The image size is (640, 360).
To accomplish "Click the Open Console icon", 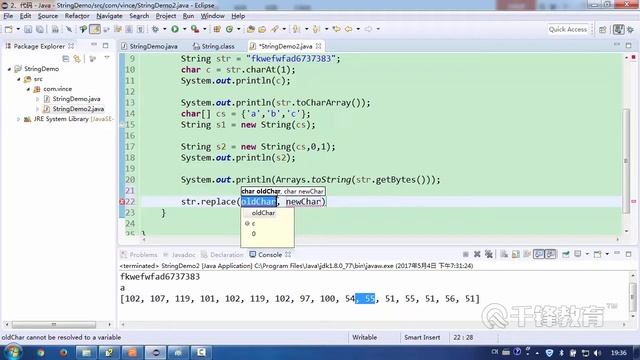I will 597,254.
